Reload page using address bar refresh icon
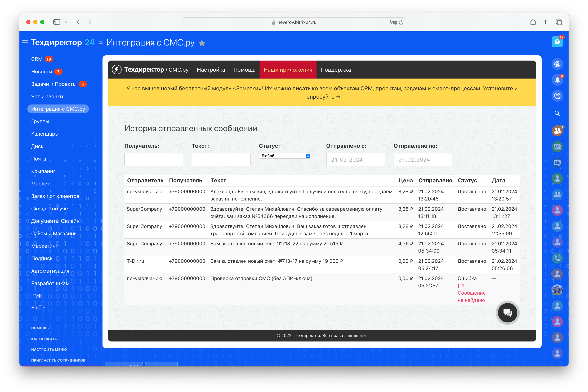588x392 pixels. click(x=401, y=22)
